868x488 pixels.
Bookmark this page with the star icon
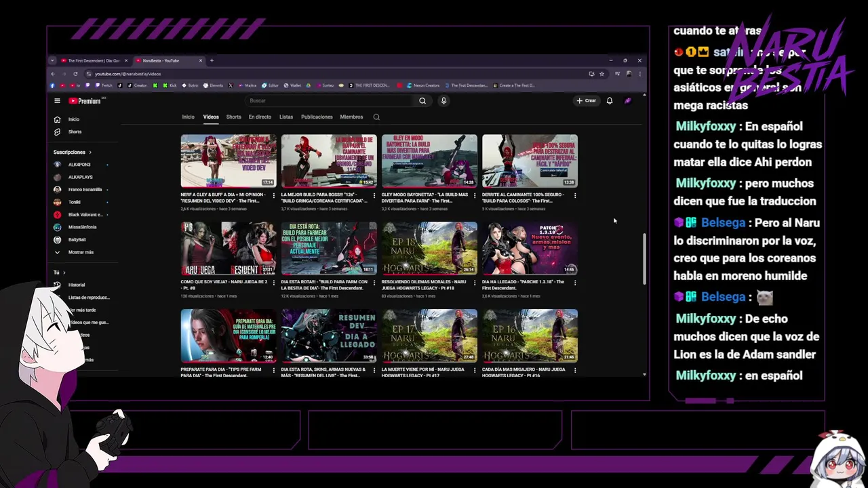pyautogui.click(x=601, y=74)
